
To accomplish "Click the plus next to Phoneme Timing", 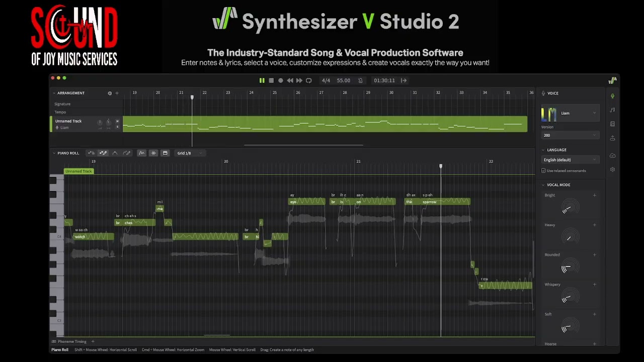I will (93, 342).
